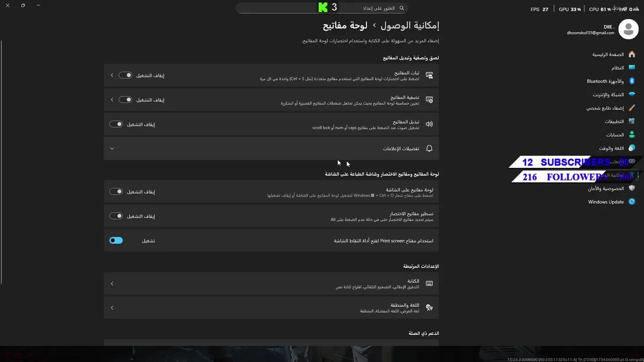Click the FPS counter overlay value
Viewport: 644px width, 362px height.
[545, 9]
